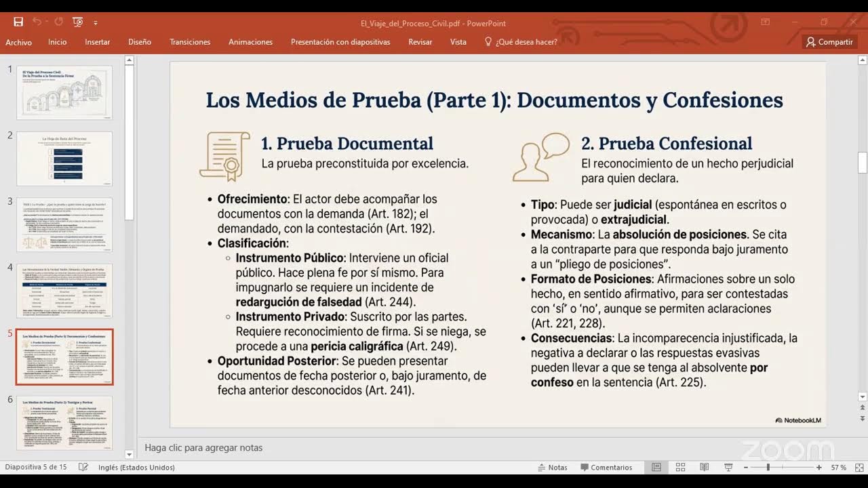The image size is (868, 488).
Task: Switch to the Inicio ribbon tab
Action: tap(58, 42)
